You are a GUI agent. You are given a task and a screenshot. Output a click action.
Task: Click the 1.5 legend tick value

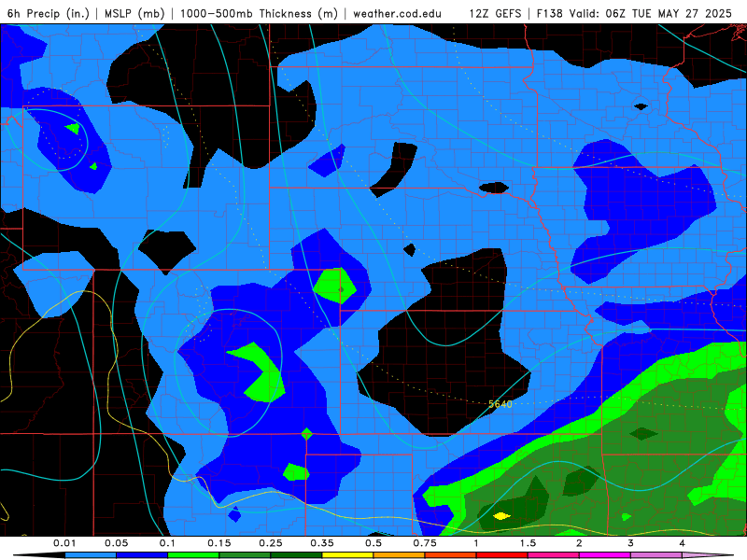528,543
